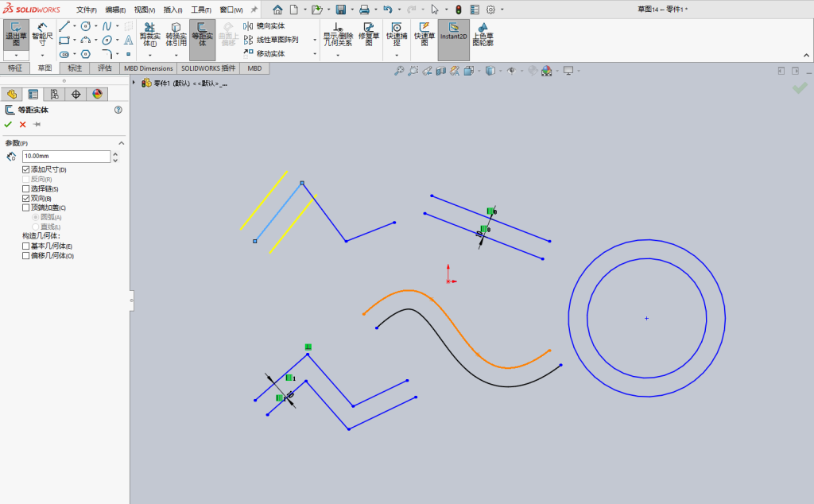Screen dimensions: 814x504
Task: Click the 智能尺寸 smart dimension tool
Action: point(42,33)
